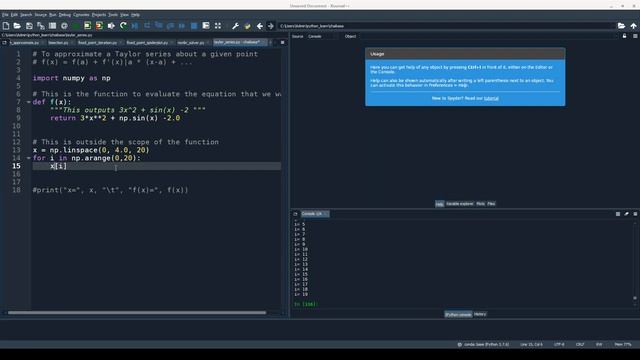Switch to the Variable explorer tab

tap(460, 204)
